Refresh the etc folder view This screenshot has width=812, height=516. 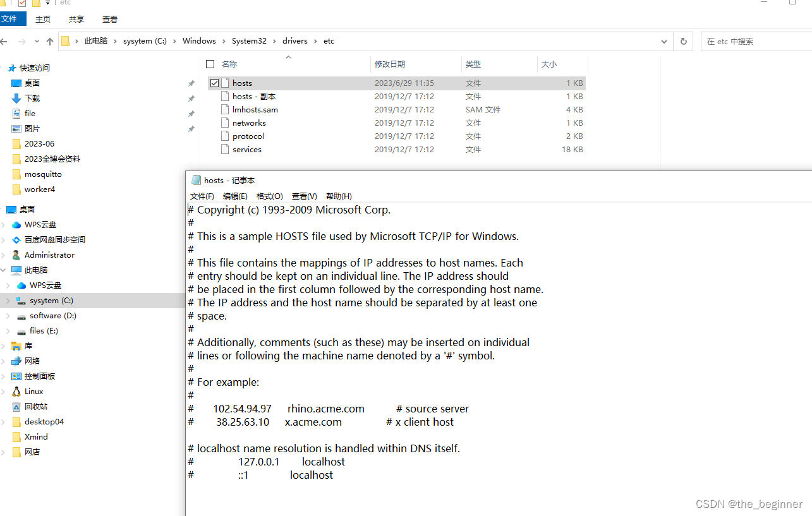tap(683, 41)
